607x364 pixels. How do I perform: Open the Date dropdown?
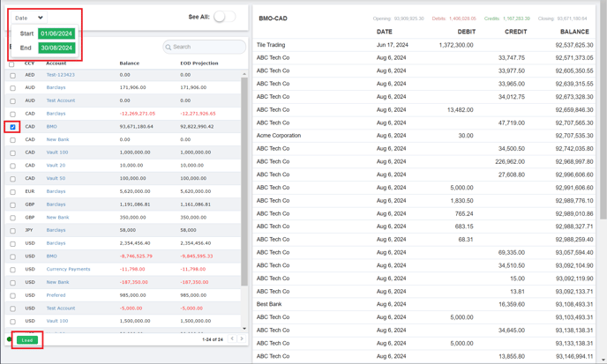[28, 18]
